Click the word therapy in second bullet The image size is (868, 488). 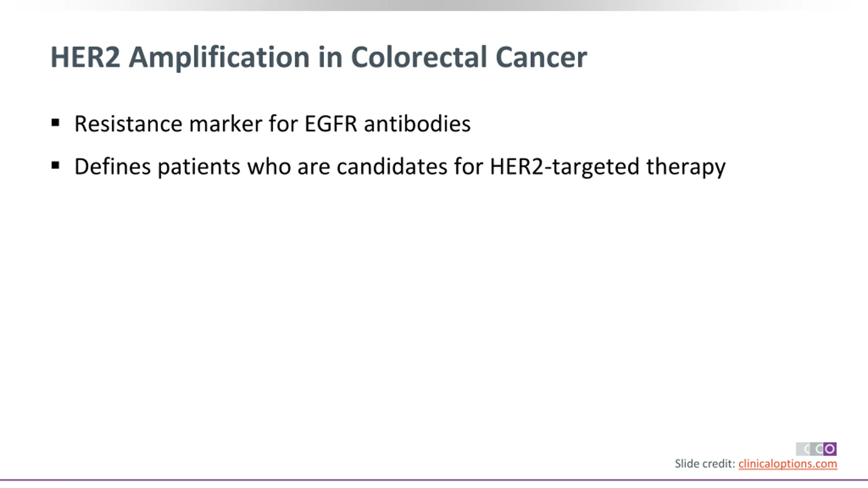point(686,167)
